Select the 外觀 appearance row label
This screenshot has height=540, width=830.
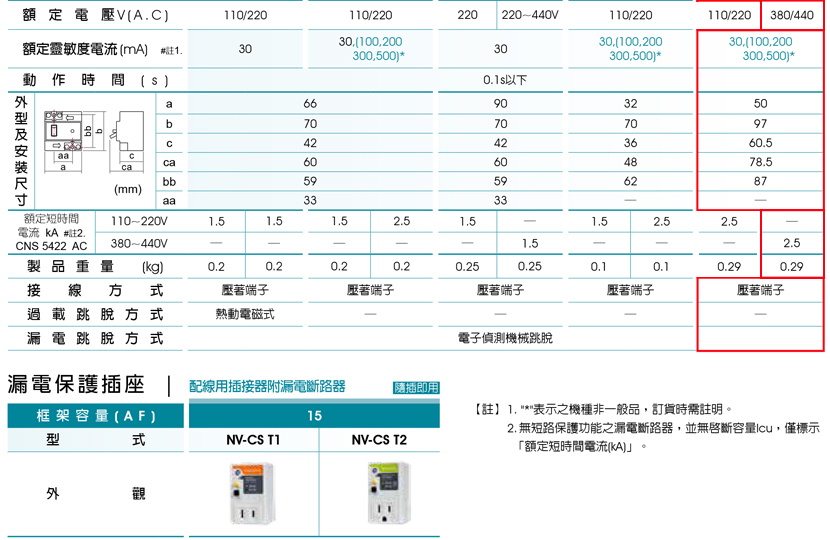coord(96,493)
